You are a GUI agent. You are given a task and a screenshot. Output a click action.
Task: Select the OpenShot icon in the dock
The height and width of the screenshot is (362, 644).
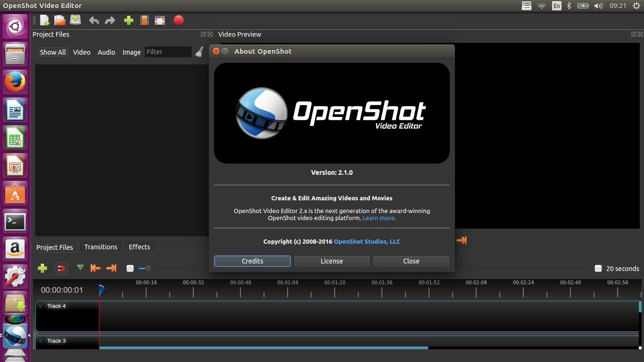(15, 335)
